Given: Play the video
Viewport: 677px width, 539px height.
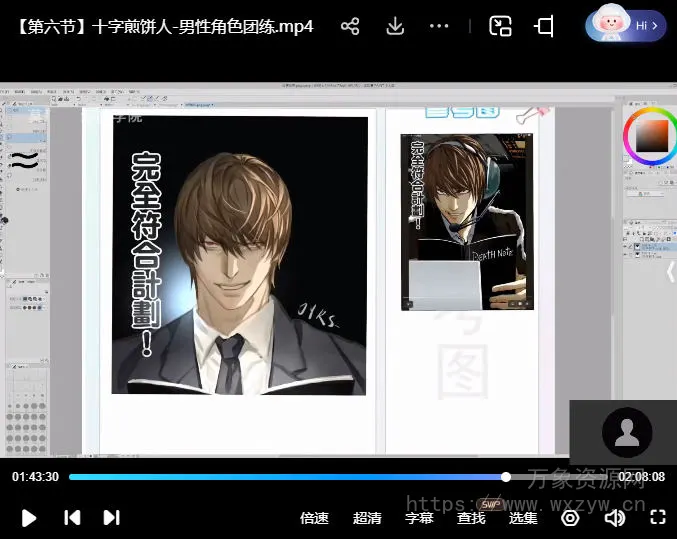Looking at the screenshot, I should 29,517.
